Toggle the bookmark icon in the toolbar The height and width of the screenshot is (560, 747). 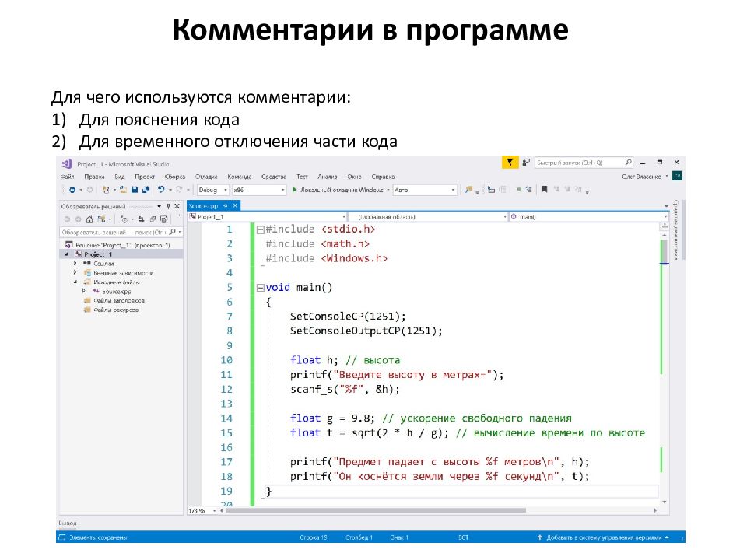click(x=544, y=190)
